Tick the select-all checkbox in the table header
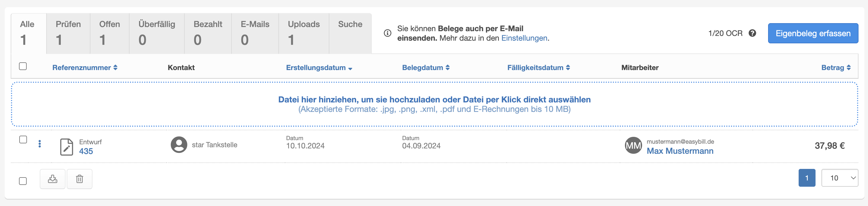The width and height of the screenshot is (868, 206). click(23, 66)
